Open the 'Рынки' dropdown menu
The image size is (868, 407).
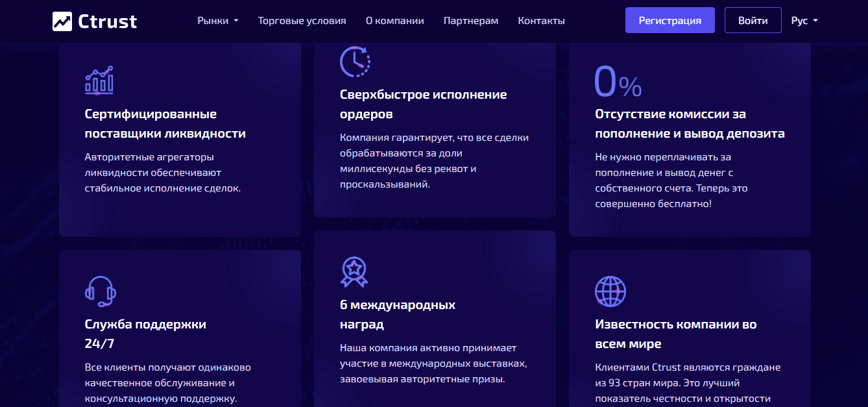click(213, 20)
